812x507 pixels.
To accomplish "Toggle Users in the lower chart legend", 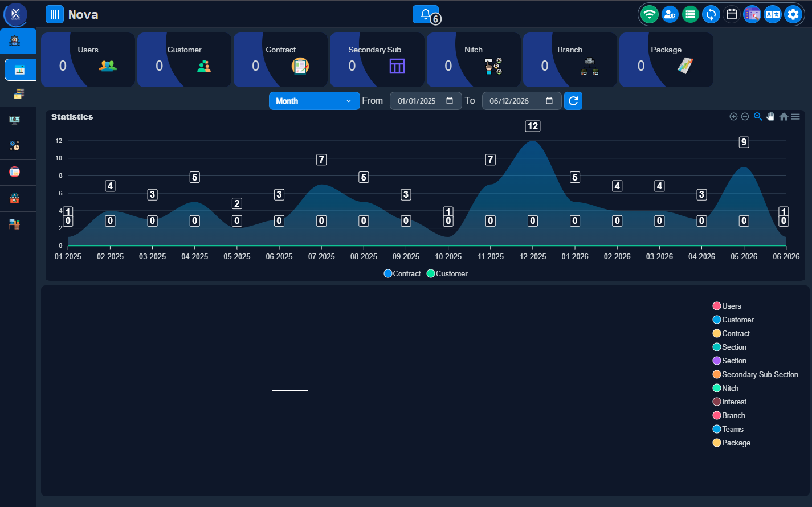I will [727, 306].
